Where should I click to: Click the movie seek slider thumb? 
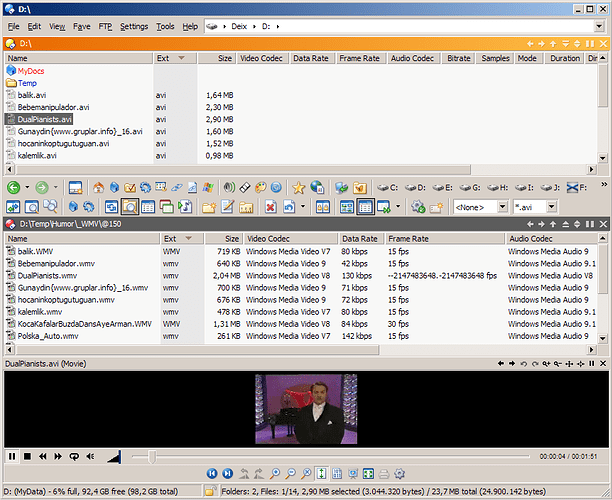pyautogui.click(x=152, y=456)
